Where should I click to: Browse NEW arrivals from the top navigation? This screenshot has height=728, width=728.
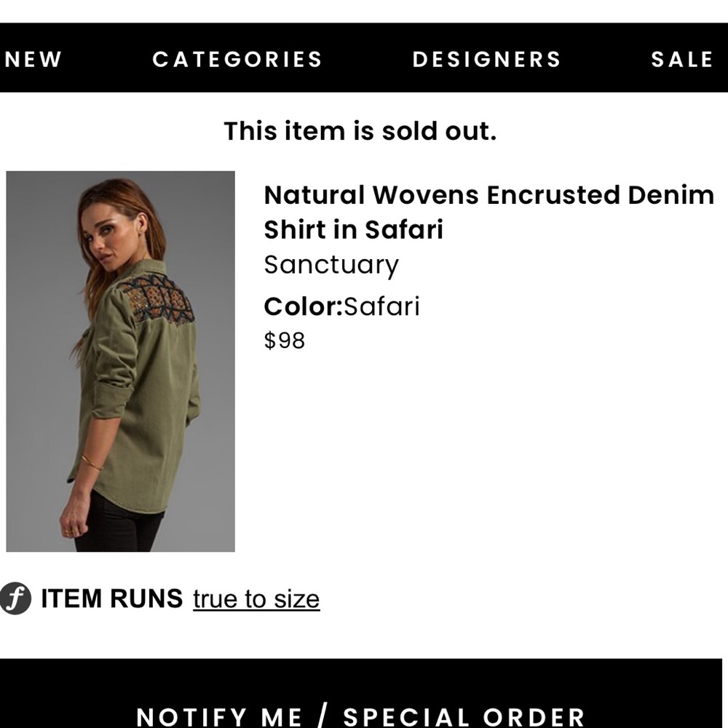click(33, 59)
